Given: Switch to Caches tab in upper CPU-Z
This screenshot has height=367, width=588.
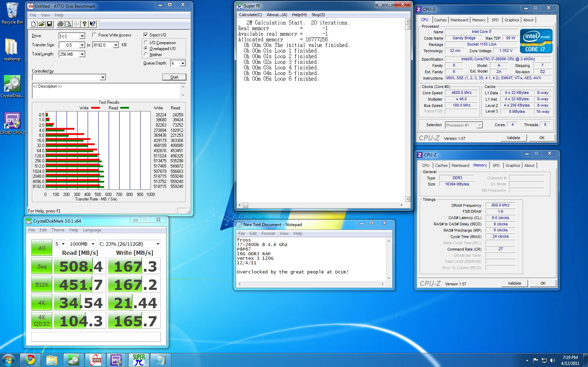Looking at the screenshot, I should point(440,20).
